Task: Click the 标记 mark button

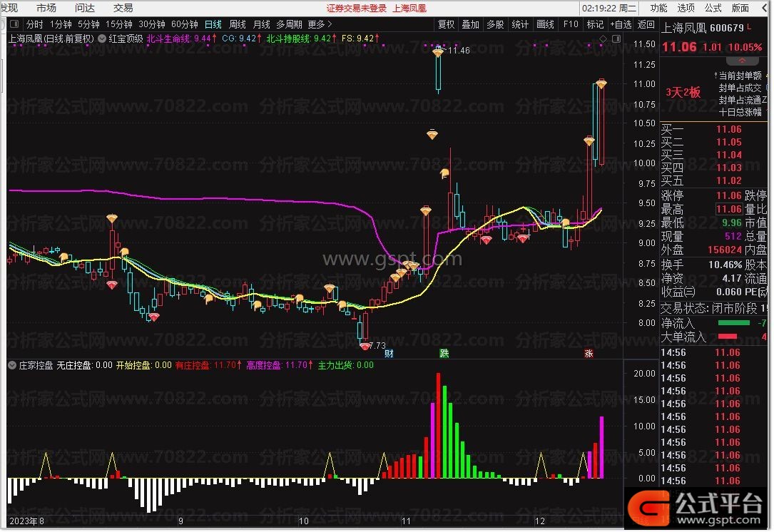Action: pyautogui.click(x=595, y=24)
